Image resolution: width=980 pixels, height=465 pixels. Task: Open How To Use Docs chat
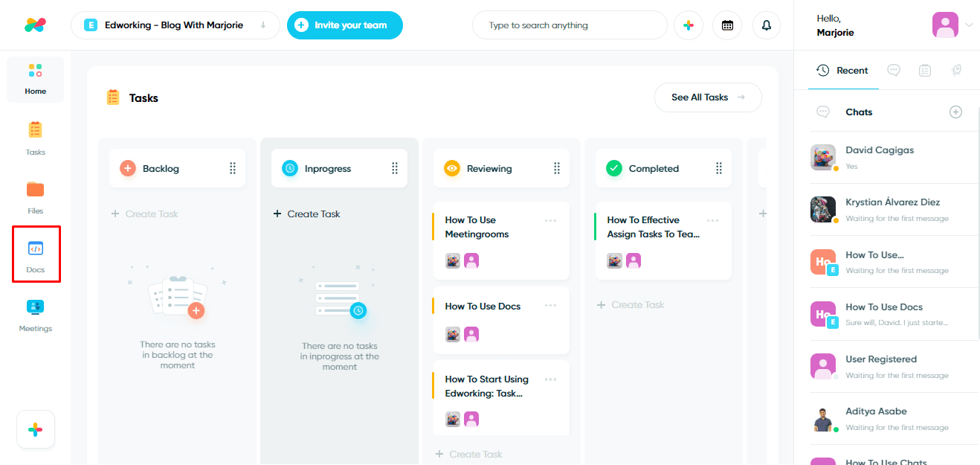[892, 314]
